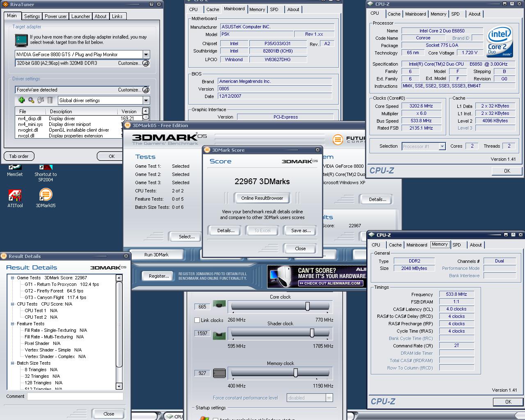
Task: Open the Processor #1 selection dropdown in CPU-Z
Action: point(442,146)
